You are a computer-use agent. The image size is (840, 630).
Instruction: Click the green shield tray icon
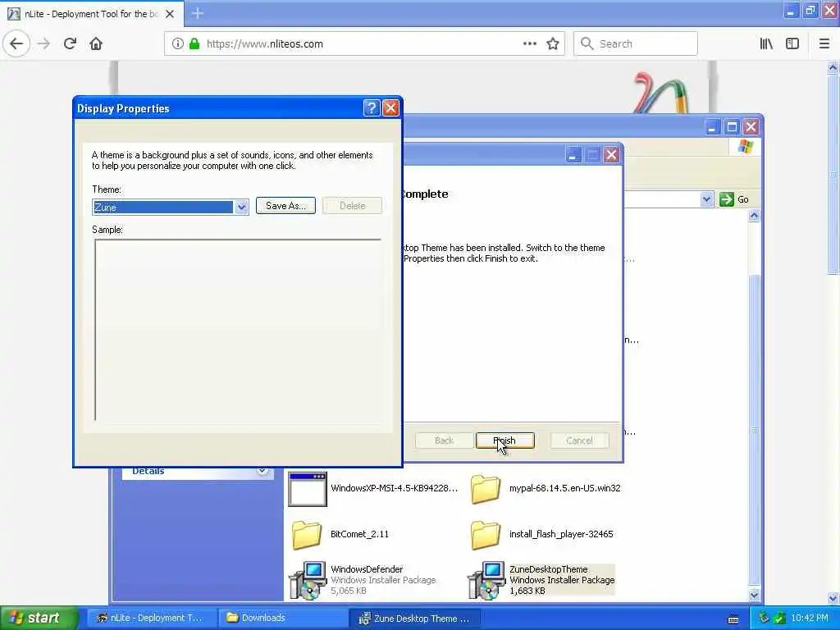779,619
